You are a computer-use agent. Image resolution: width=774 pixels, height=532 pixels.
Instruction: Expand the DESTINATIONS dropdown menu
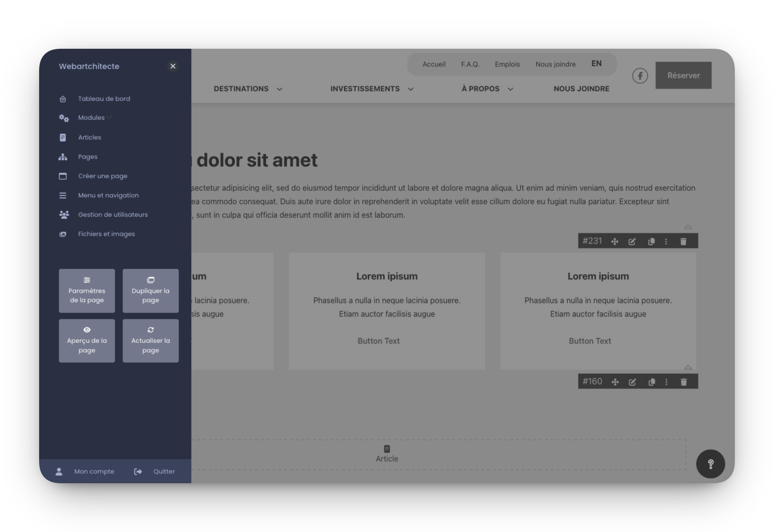coord(247,89)
